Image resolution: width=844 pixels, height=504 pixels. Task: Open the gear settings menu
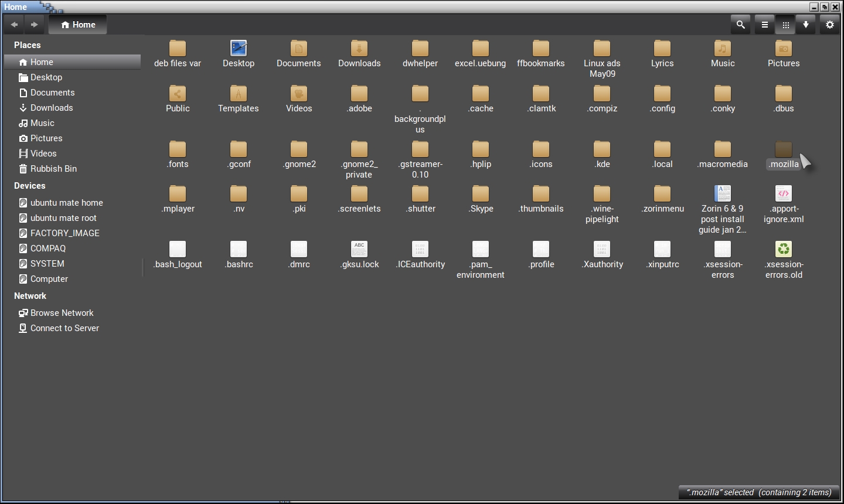click(x=830, y=25)
